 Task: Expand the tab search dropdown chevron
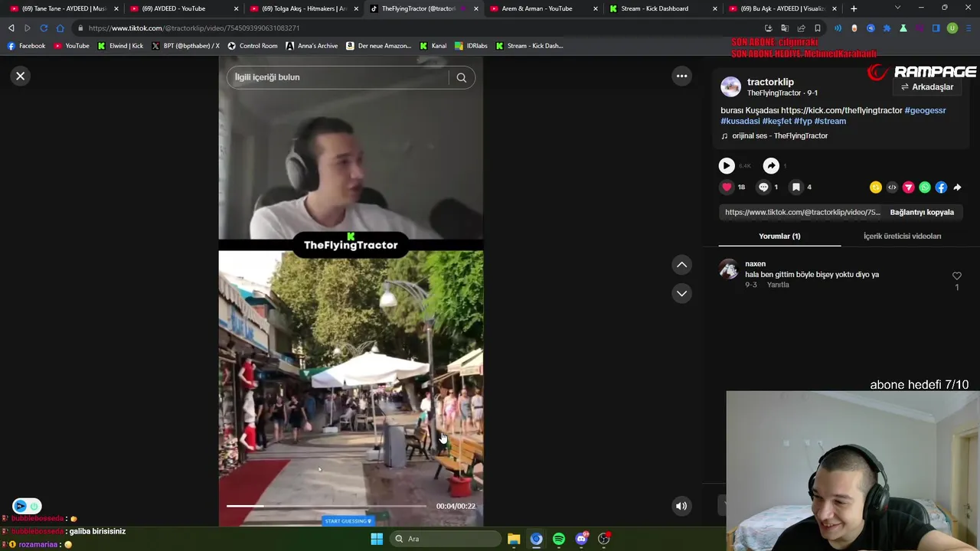tap(897, 8)
